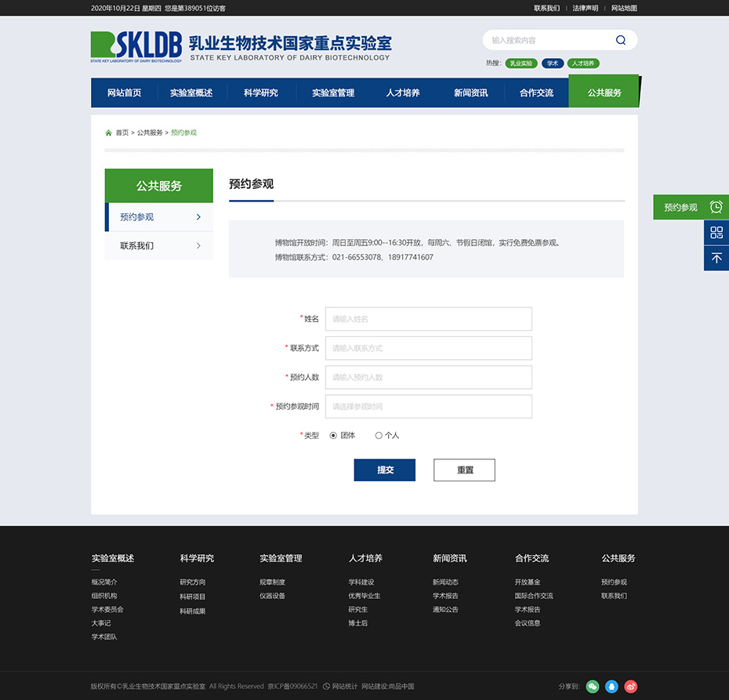
Task: Open the 科学研究 navigation menu
Action: (x=260, y=92)
